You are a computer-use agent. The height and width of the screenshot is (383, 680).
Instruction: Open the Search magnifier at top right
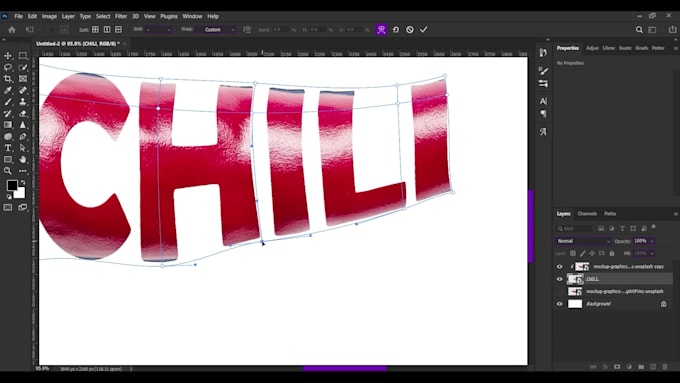pos(639,29)
